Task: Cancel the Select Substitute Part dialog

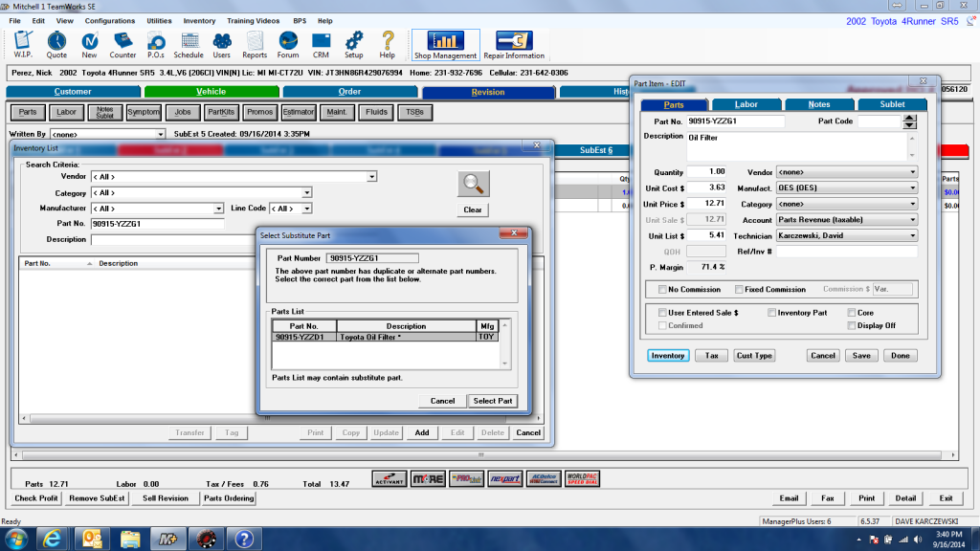Action: 442,401
